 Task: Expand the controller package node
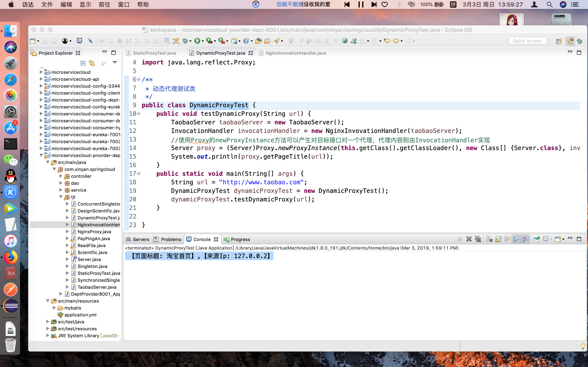click(x=61, y=176)
